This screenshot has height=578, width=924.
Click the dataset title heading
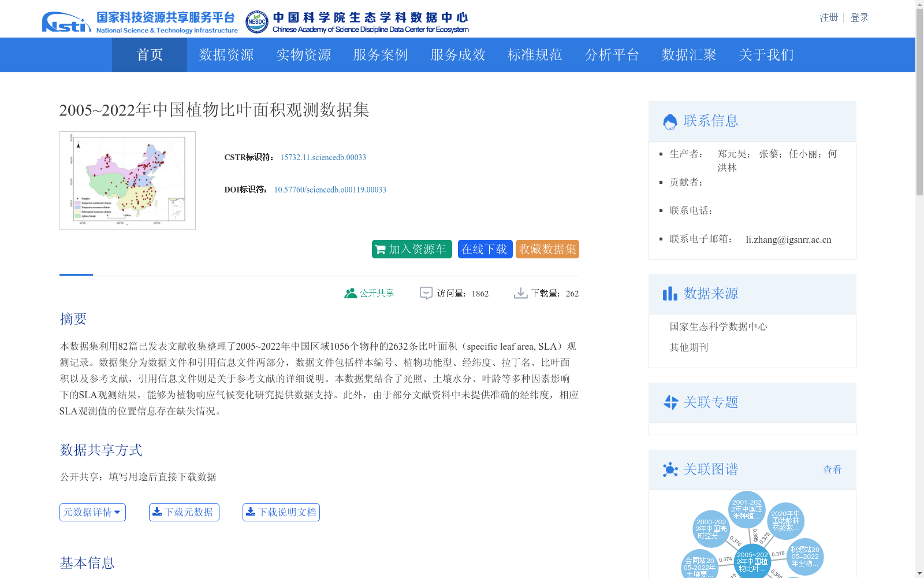tap(214, 110)
